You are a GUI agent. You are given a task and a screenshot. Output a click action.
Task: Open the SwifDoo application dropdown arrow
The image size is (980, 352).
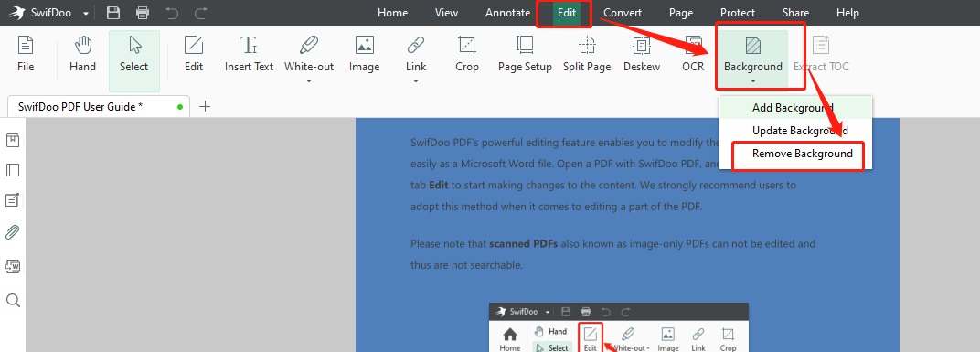click(x=86, y=13)
